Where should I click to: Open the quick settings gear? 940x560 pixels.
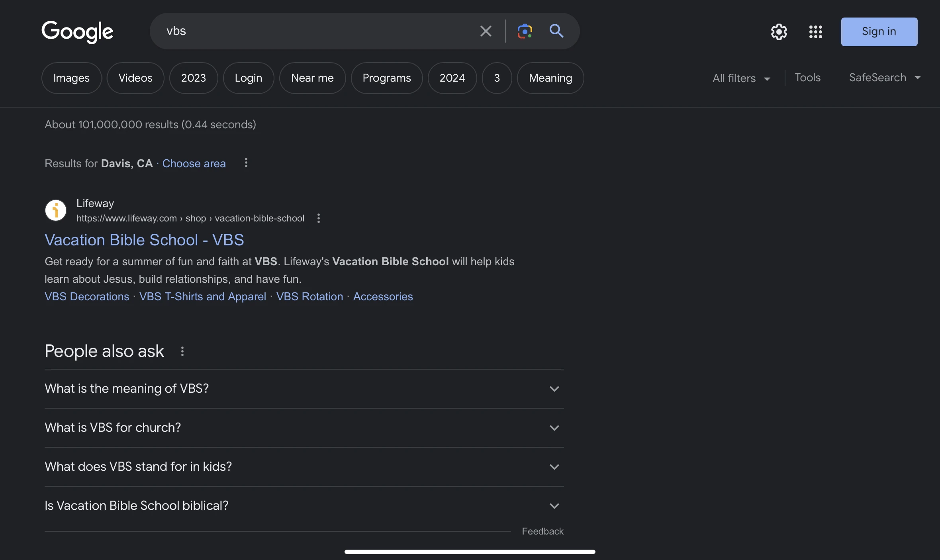(779, 32)
